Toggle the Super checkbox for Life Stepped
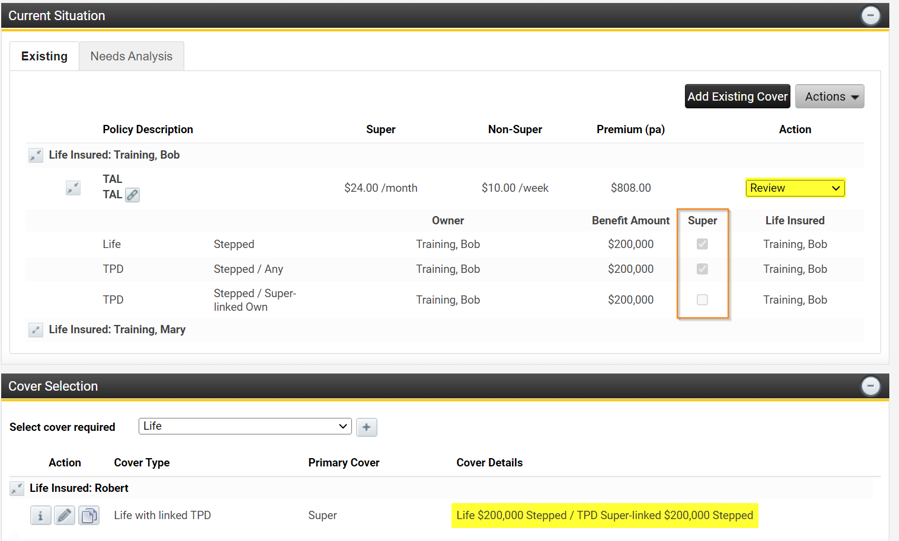The width and height of the screenshot is (899, 541). pos(702,244)
